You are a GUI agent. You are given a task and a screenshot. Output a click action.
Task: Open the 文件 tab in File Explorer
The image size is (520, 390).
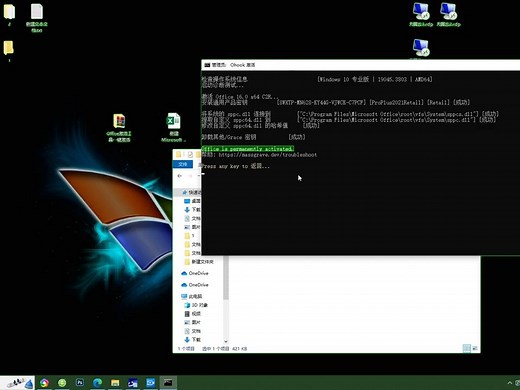point(183,164)
